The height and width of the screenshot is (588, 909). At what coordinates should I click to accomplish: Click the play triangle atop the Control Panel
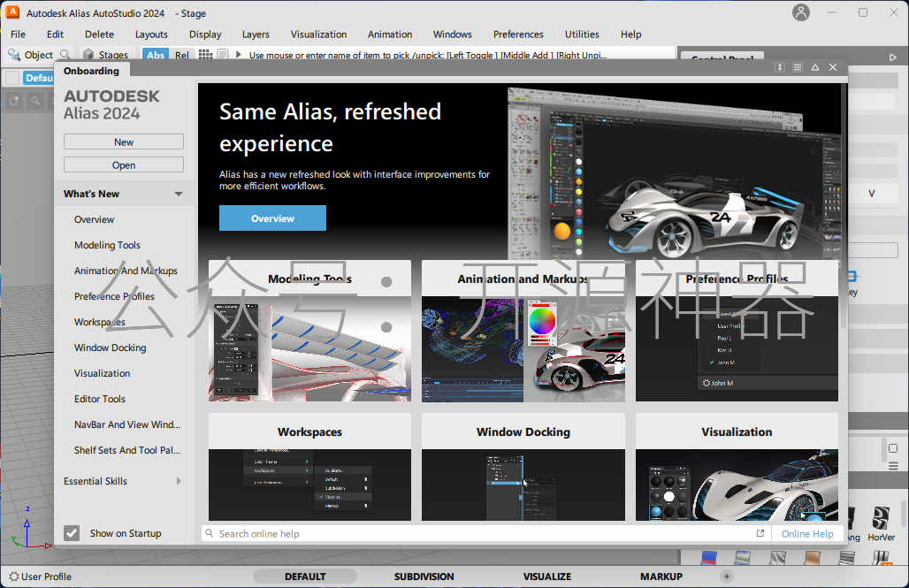(893, 57)
